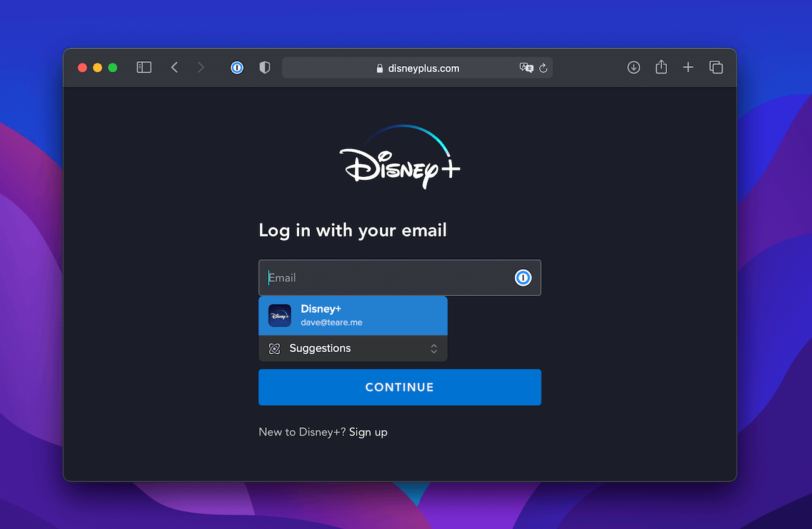Click the translate icon in the address bar

click(x=526, y=68)
